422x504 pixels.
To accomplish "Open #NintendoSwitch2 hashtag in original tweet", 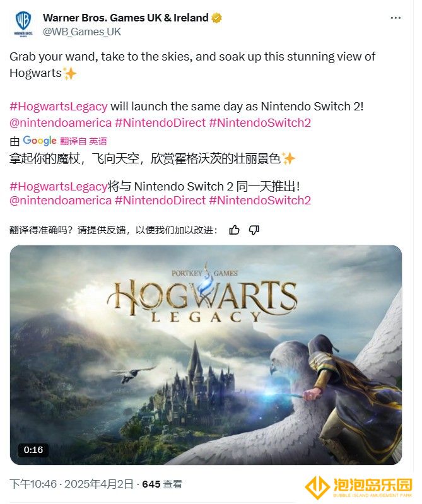I will (260, 123).
